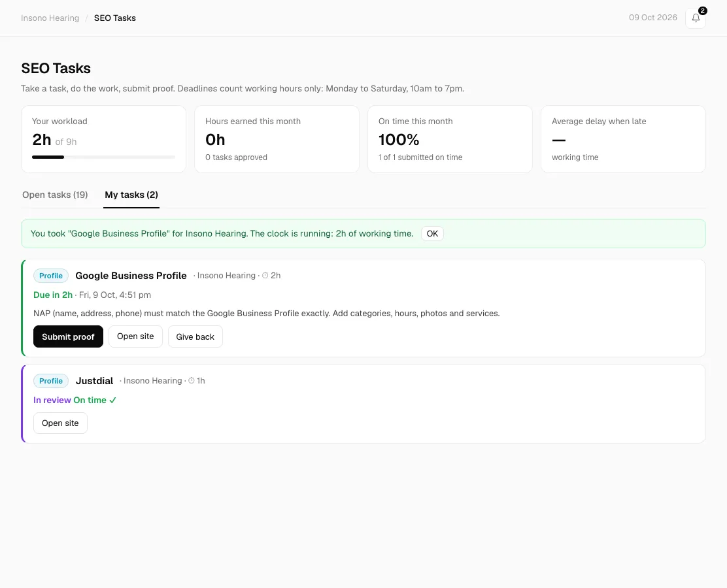Click the notification count badge '2'
Image resolution: width=727 pixels, height=588 pixels.
(702, 10)
